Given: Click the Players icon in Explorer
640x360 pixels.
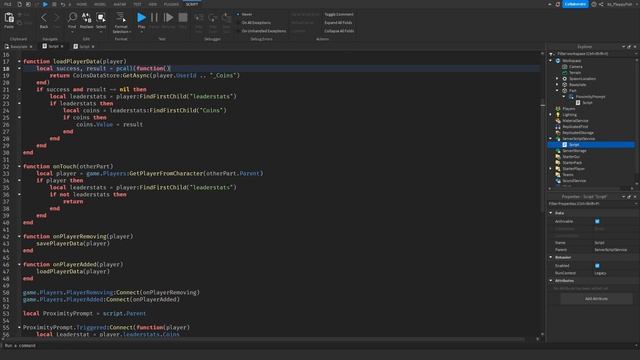Looking at the screenshot, I should coord(558,109).
